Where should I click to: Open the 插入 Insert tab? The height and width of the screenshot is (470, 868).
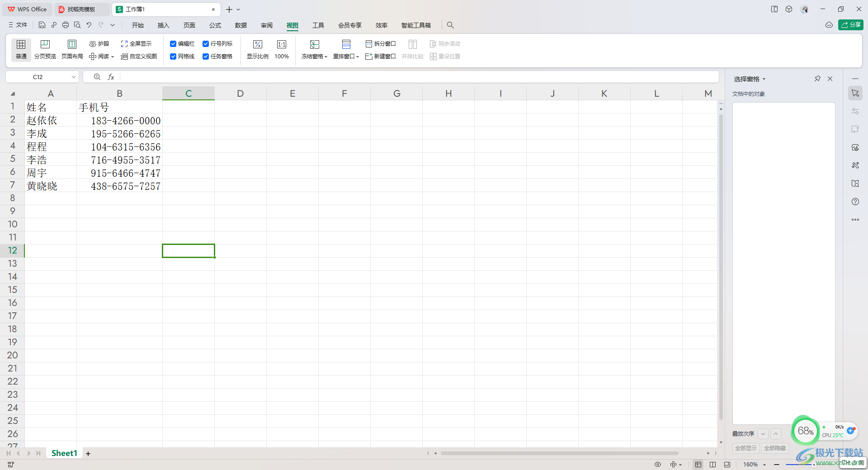pos(163,25)
